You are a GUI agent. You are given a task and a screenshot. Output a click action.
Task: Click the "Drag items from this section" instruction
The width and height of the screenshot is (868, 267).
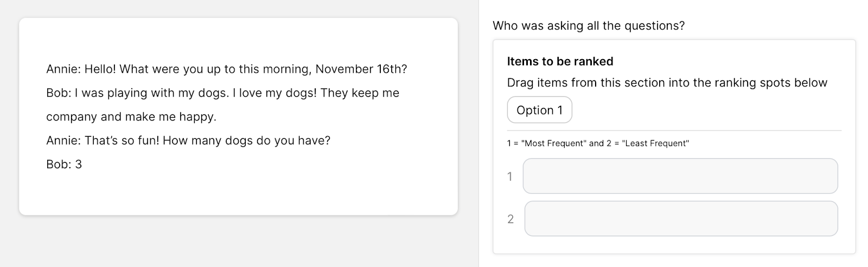click(667, 82)
